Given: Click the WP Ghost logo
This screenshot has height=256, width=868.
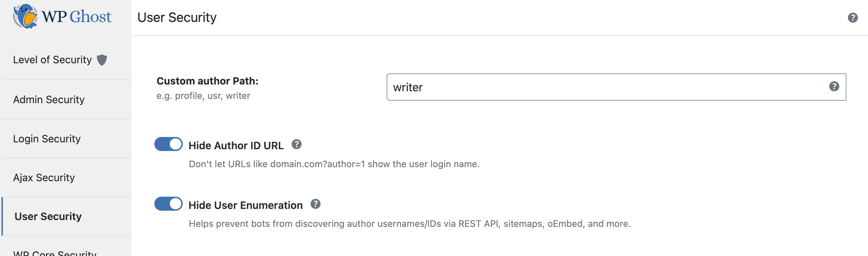Looking at the screenshot, I should [x=62, y=17].
